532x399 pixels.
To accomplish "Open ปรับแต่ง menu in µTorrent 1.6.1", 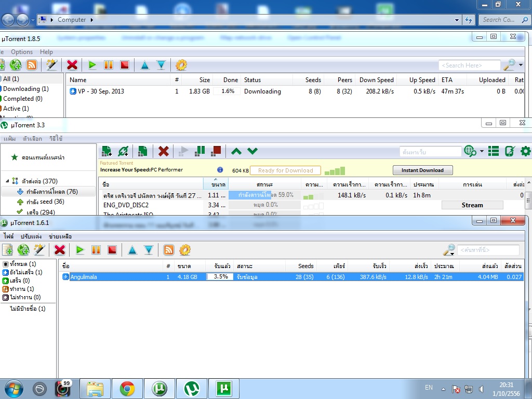I will (31, 236).
